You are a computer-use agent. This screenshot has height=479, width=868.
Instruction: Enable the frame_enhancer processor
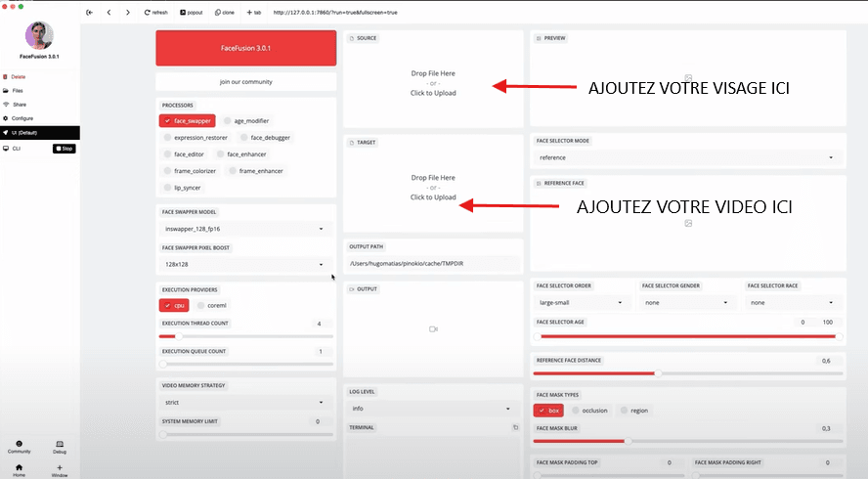(256, 170)
